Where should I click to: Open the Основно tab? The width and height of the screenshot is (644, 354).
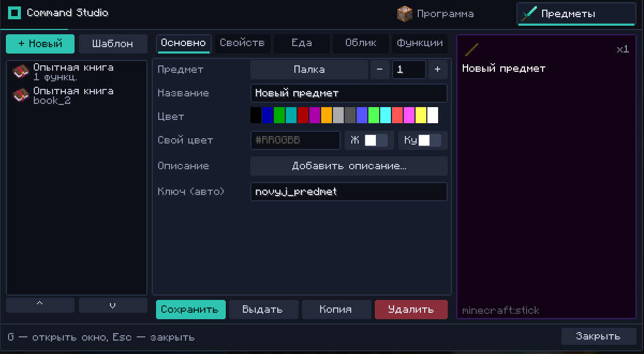(183, 43)
